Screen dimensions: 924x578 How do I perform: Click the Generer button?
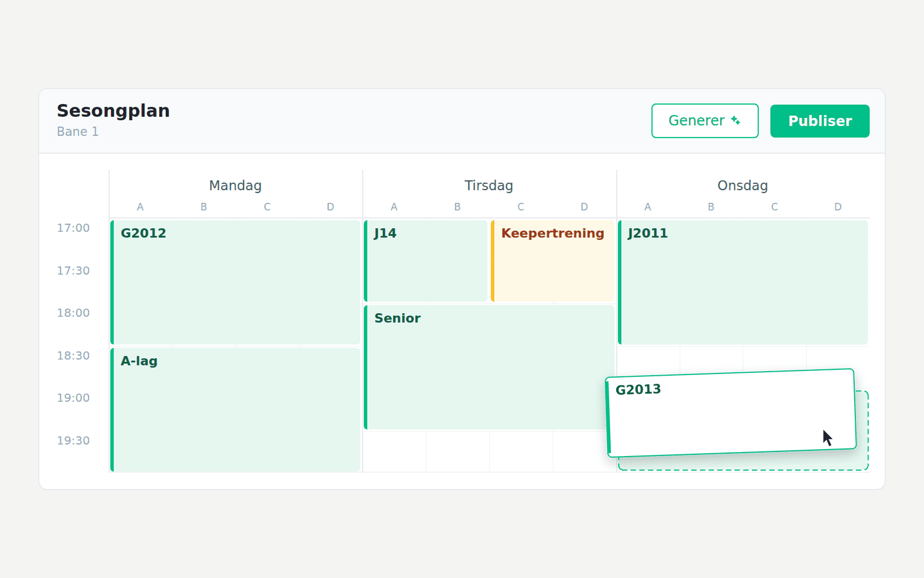705,121
